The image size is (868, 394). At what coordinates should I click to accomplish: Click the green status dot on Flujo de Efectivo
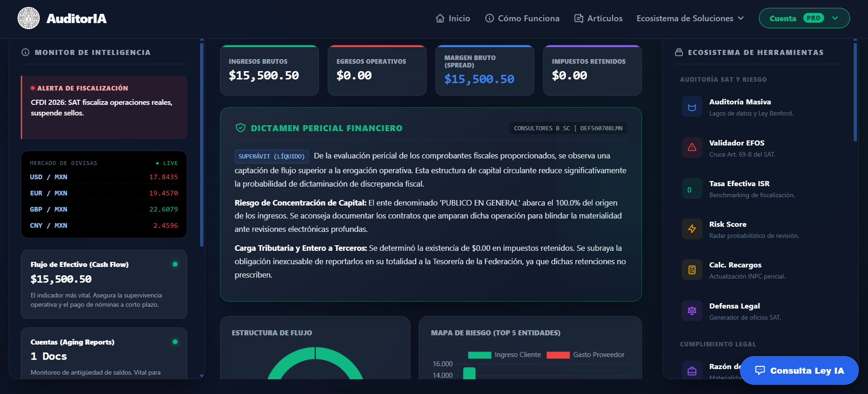tap(175, 264)
